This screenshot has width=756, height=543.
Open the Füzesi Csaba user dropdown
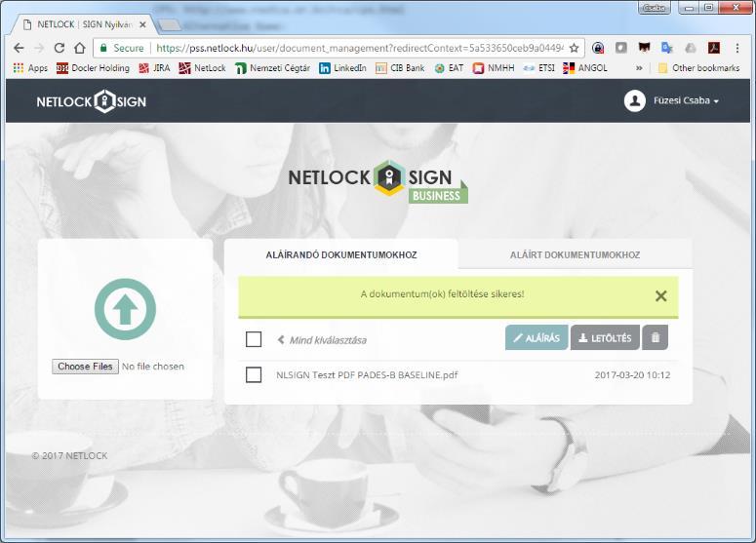[686, 100]
